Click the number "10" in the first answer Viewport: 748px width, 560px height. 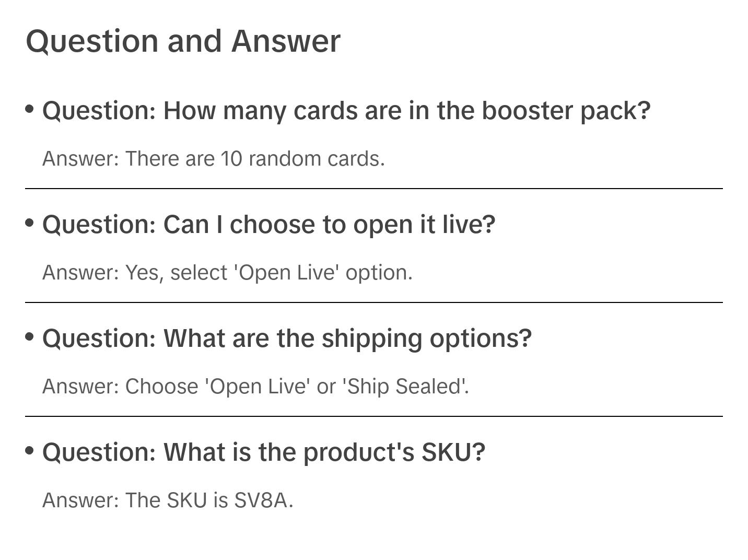231,159
